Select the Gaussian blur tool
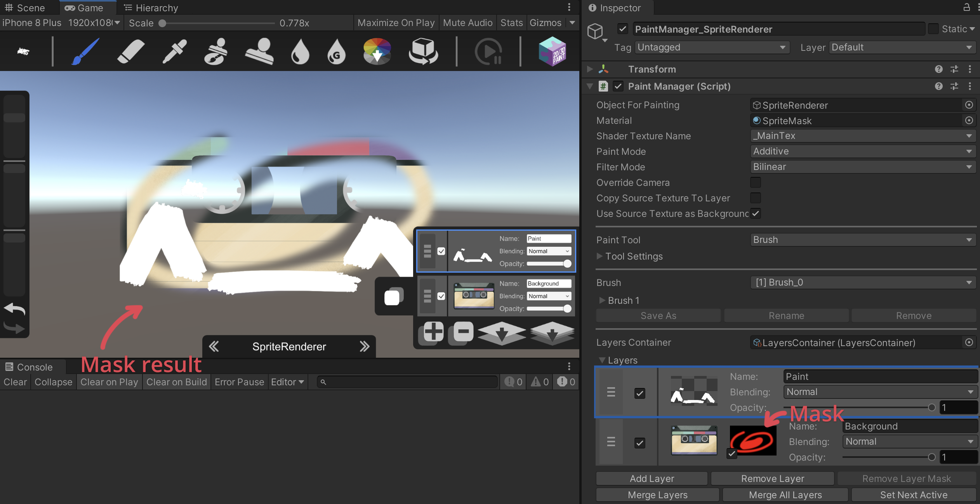This screenshot has width=980, height=504. [336, 51]
